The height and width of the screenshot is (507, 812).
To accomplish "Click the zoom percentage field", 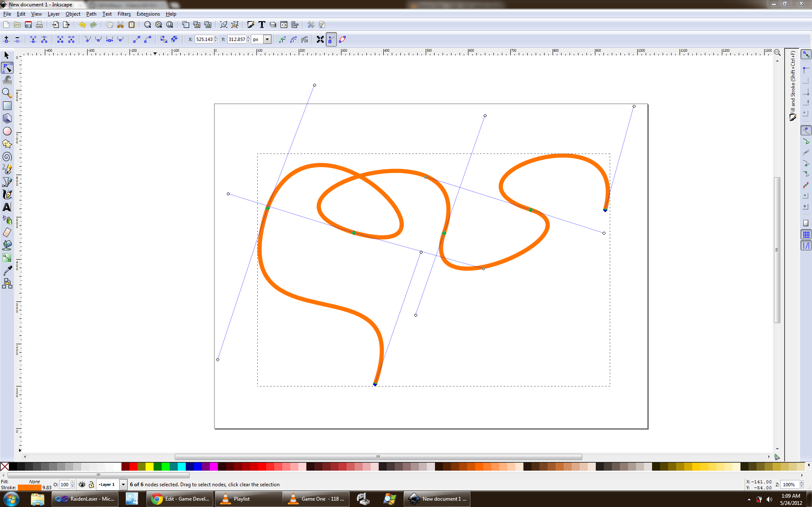I will point(790,485).
